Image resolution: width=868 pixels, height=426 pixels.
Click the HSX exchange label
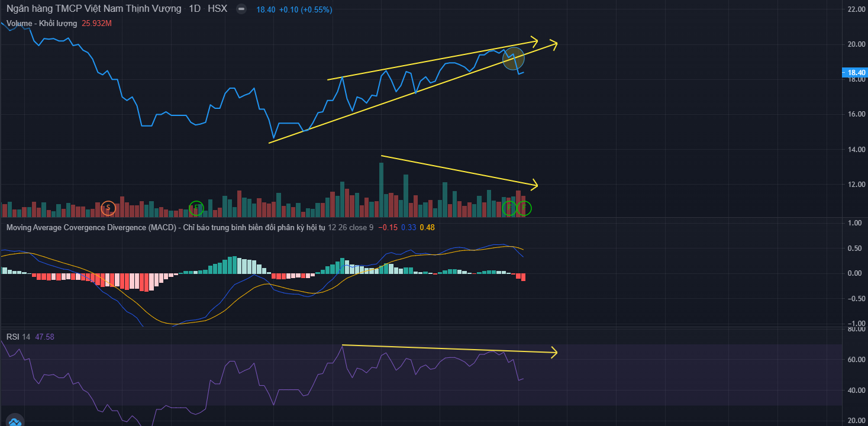point(217,9)
